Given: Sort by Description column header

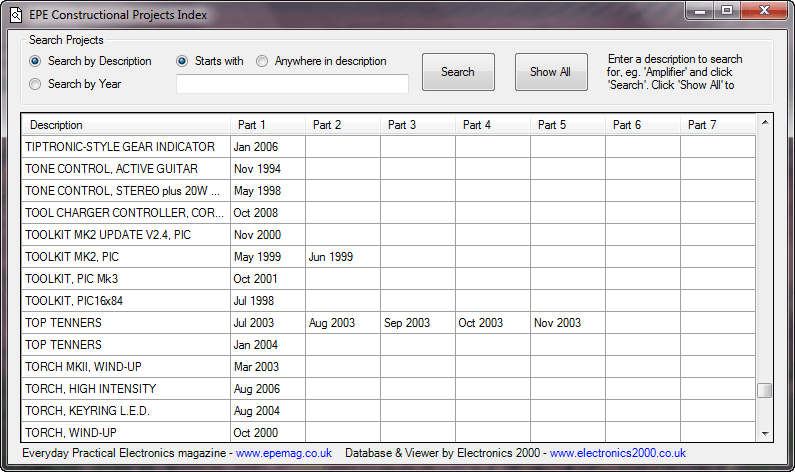Looking at the screenshot, I should click(x=126, y=125).
